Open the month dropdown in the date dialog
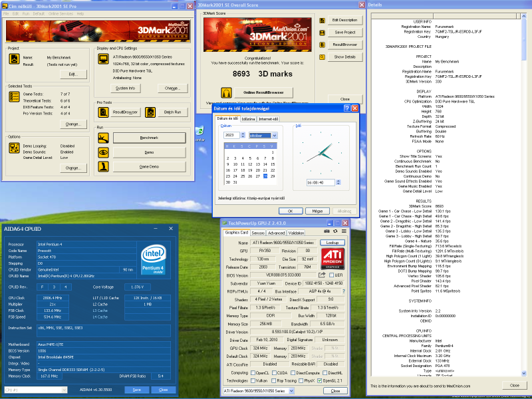Viewport: 532px width, 399px height. pos(275,136)
